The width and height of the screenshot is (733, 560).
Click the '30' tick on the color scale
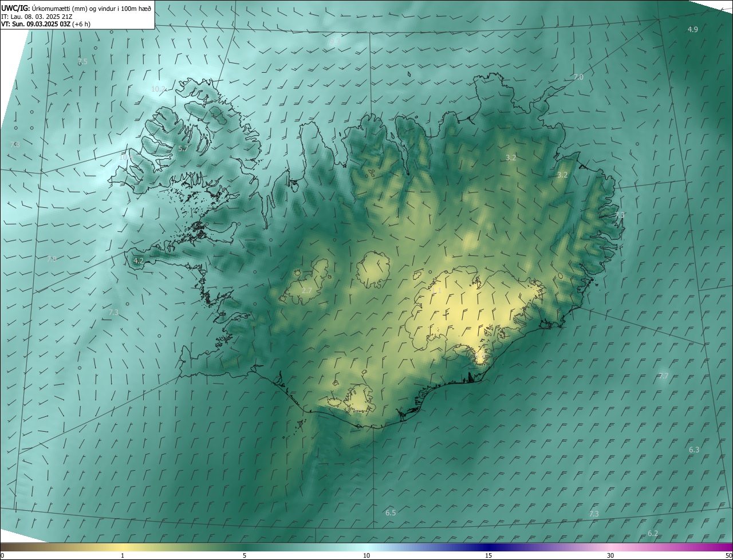[610, 556]
